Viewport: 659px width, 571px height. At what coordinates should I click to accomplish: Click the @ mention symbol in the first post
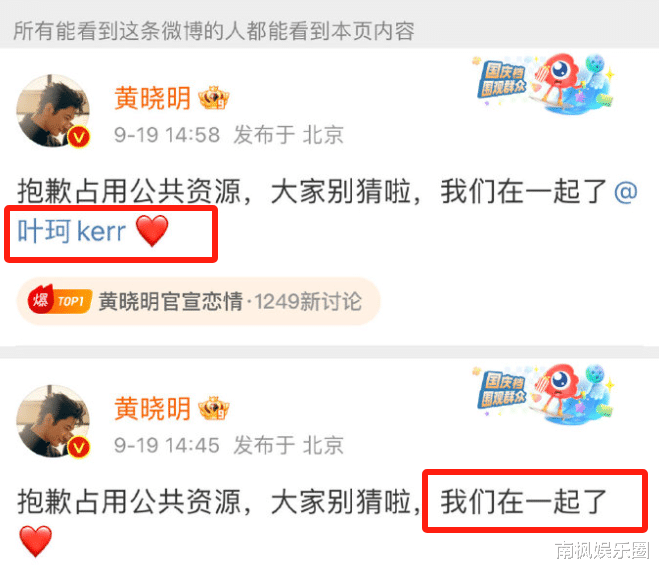pyautogui.click(x=625, y=192)
